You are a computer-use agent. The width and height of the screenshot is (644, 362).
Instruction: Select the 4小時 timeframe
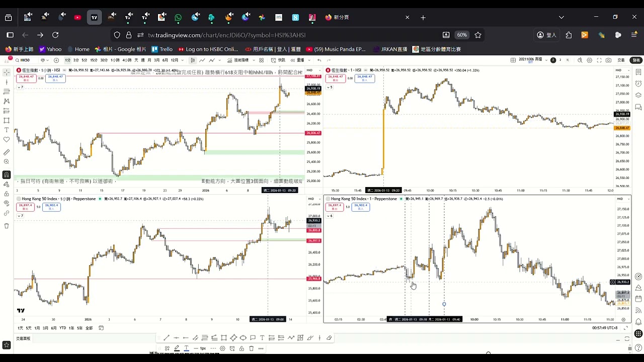(x=127, y=60)
